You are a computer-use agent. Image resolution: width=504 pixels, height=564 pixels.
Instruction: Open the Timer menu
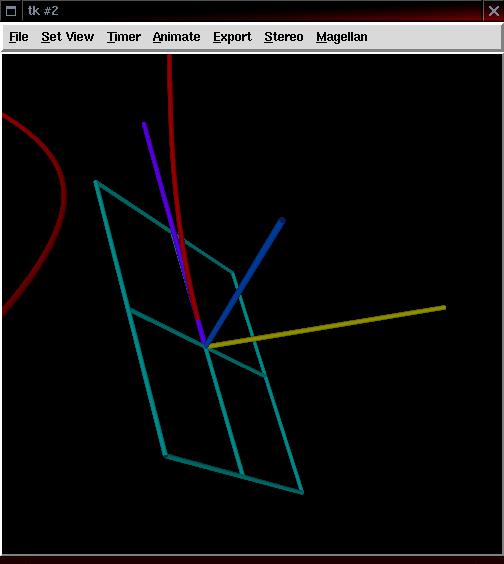pyautogui.click(x=123, y=37)
